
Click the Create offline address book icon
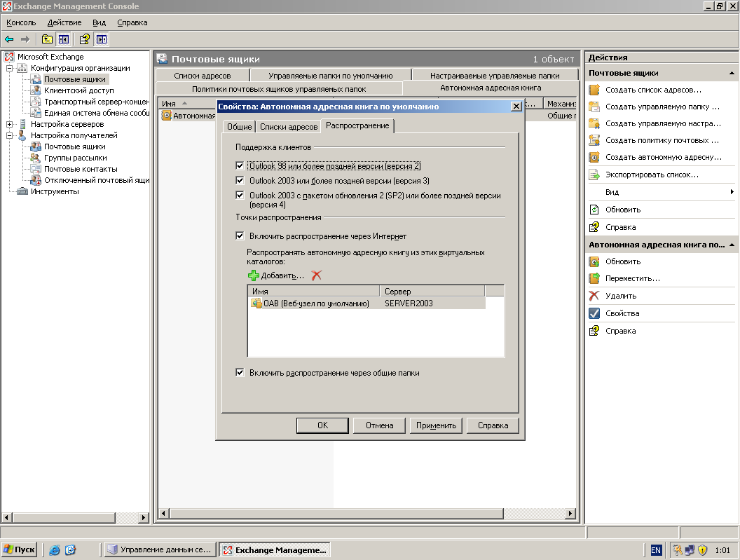point(594,157)
